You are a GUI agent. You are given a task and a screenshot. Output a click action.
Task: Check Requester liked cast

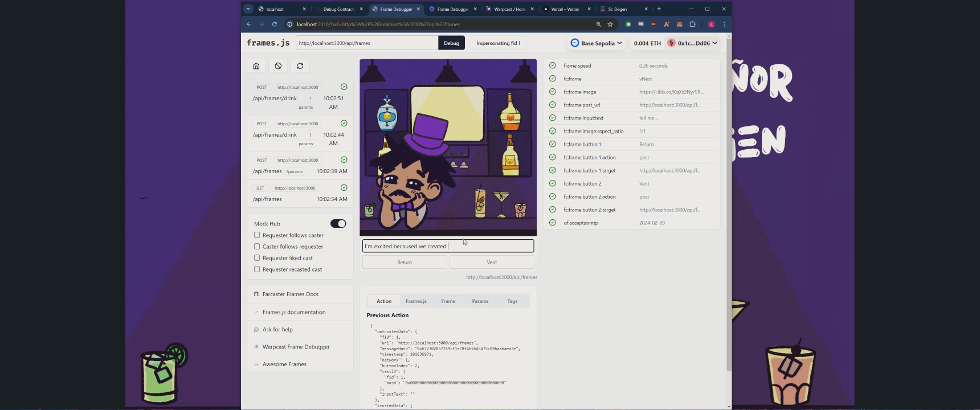(x=257, y=258)
